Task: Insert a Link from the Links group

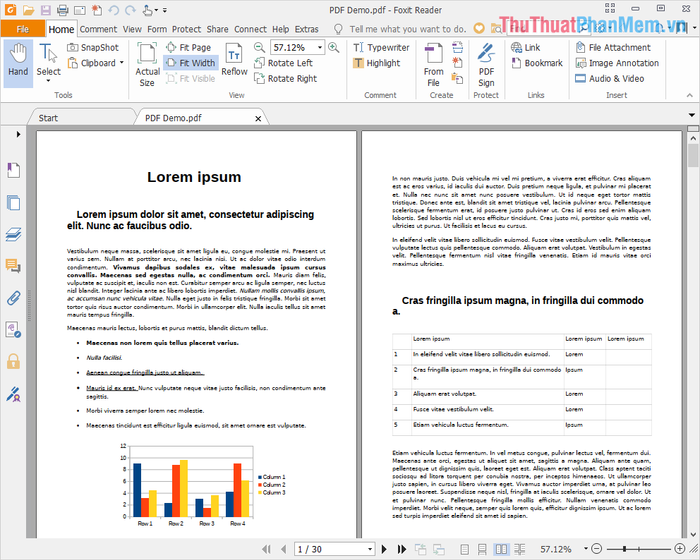Action: pyautogui.click(x=525, y=47)
